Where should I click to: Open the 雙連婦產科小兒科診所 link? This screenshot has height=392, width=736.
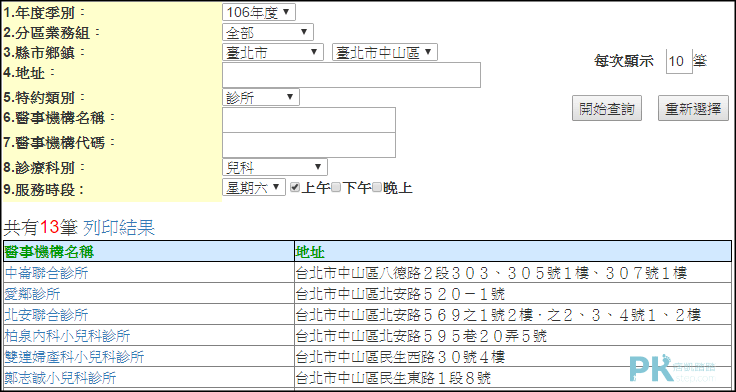74,357
